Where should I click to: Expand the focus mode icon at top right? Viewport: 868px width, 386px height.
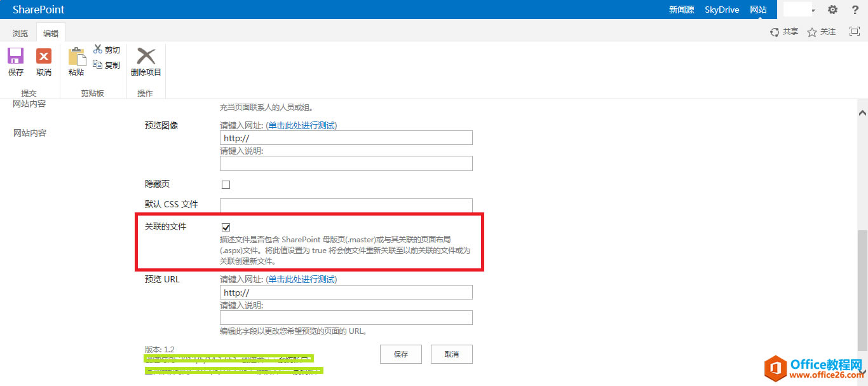(x=853, y=31)
